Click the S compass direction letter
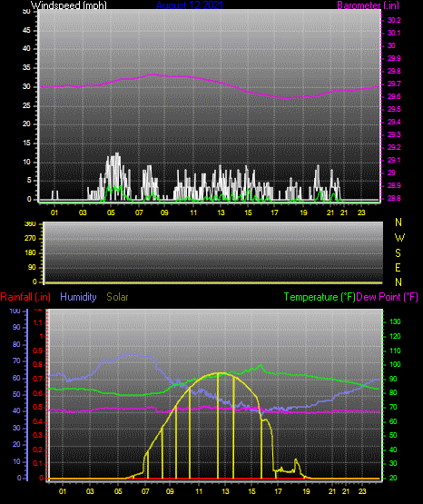The height and width of the screenshot is (504, 423). click(398, 253)
